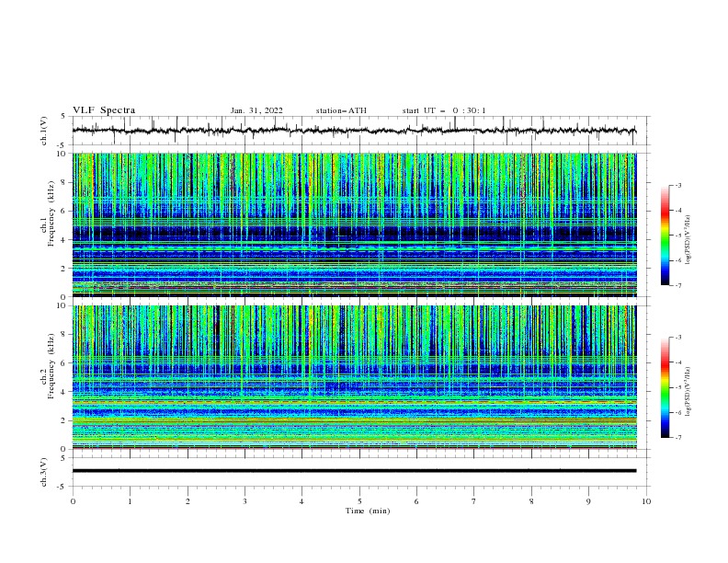Click the "-5" tick on ch.2 colorbar
This screenshot has width=728, height=563.
677,387
